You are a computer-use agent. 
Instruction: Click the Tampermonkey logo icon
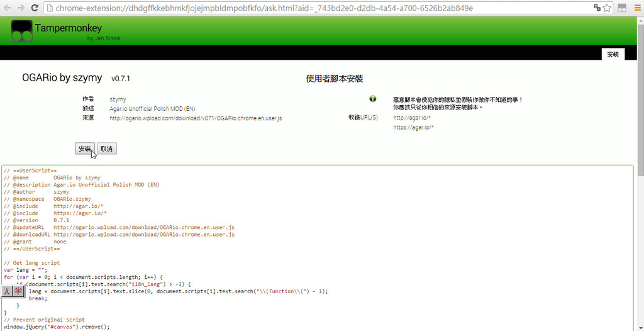(x=22, y=30)
